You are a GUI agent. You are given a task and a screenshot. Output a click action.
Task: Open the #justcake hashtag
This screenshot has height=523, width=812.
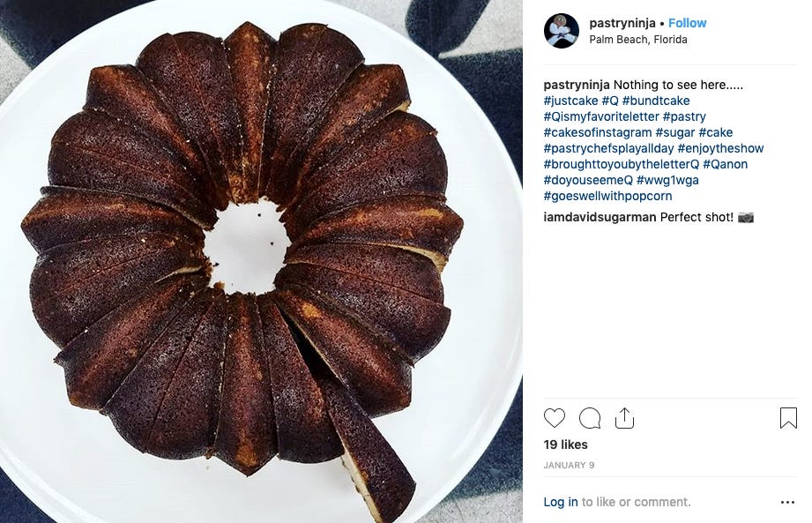pyautogui.click(x=570, y=101)
